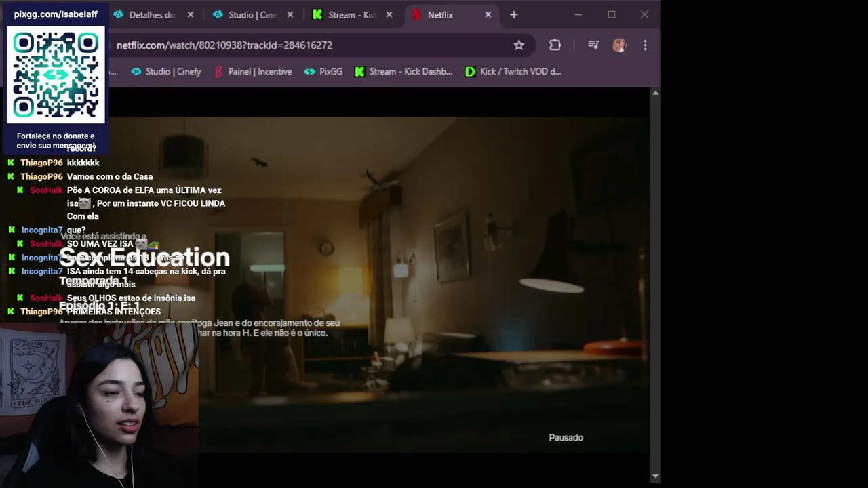Open the PixGG bookmark

[x=323, y=72]
